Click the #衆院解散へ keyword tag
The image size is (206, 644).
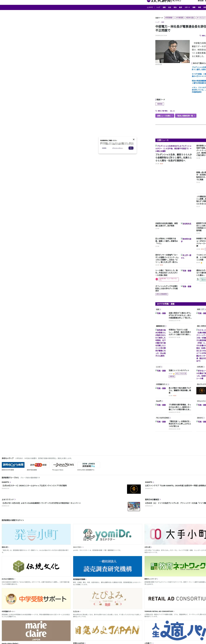point(169,18)
